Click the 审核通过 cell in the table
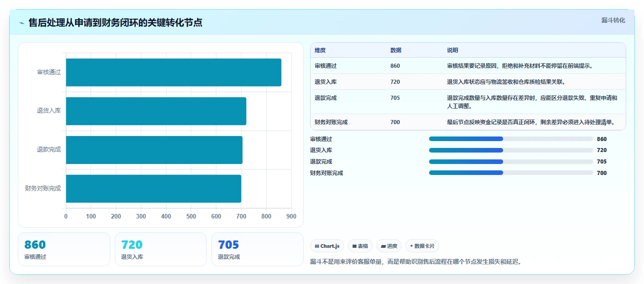This screenshot has height=284, width=644. click(x=326, y=66)
